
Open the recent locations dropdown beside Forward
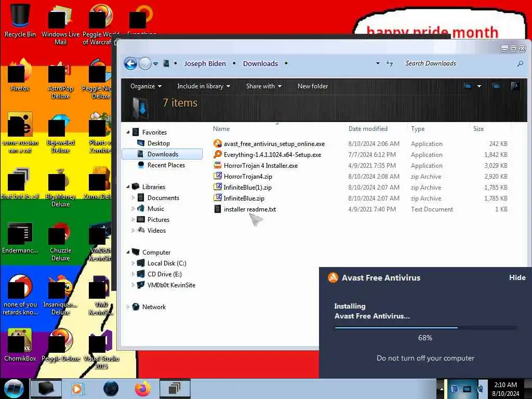155,64
